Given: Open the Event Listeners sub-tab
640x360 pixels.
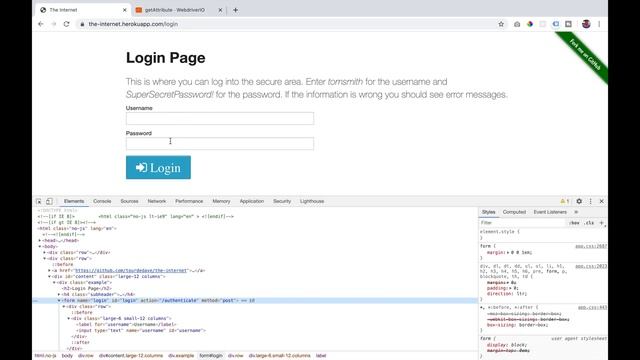Looking at the screenshot, I should pyautogui.click(x=550, y=212).
